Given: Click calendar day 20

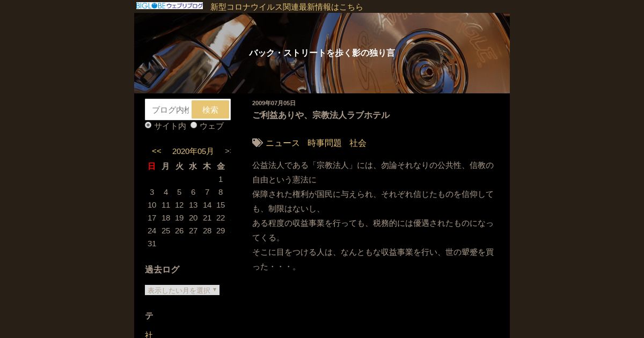Looking at the screenshot, I should click(x=193, y=218).
